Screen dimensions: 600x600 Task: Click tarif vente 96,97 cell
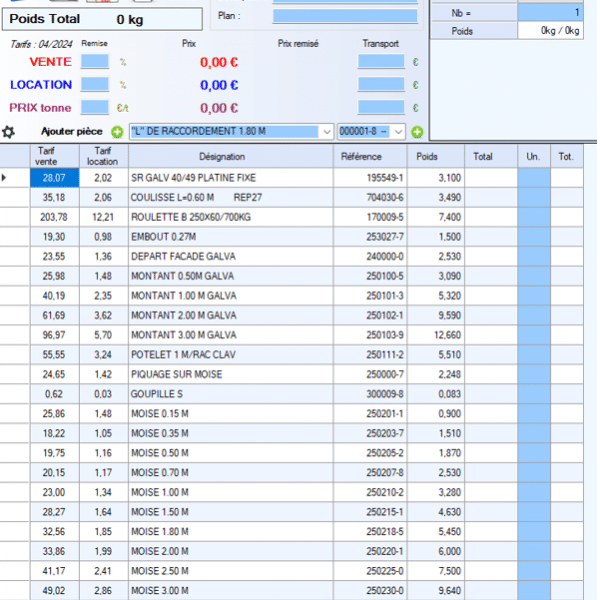(x=54, y=335)
